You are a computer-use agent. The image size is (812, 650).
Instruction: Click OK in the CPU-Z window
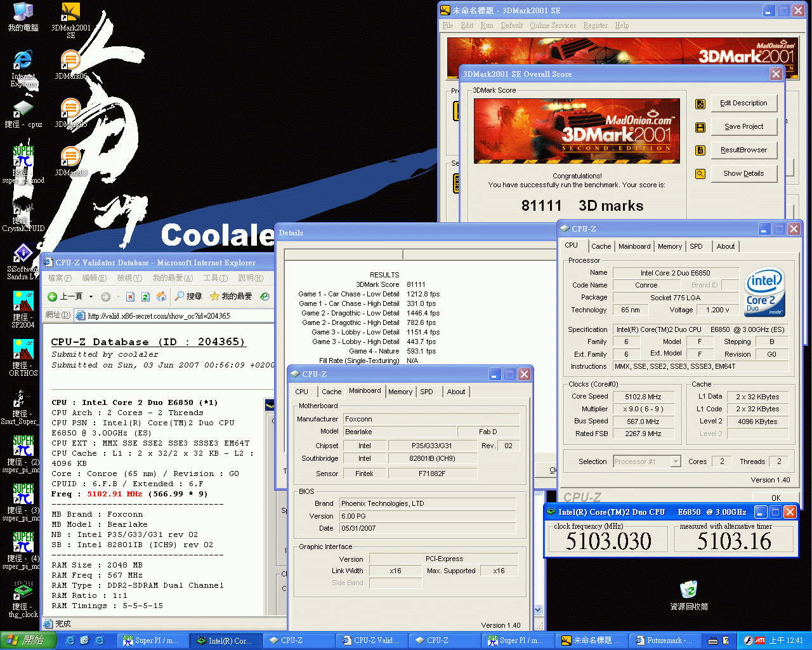[x=776, y=498]
